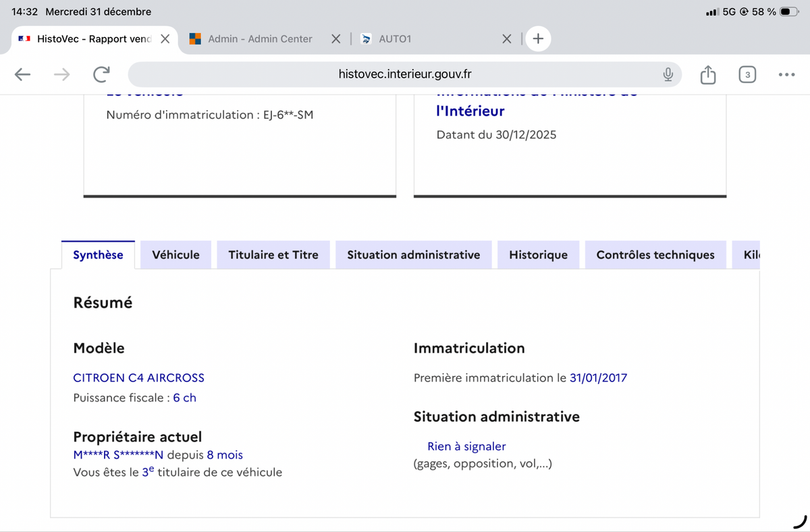
Task: Select the Titulaire et Titre tab
Action: click(273, 255)
